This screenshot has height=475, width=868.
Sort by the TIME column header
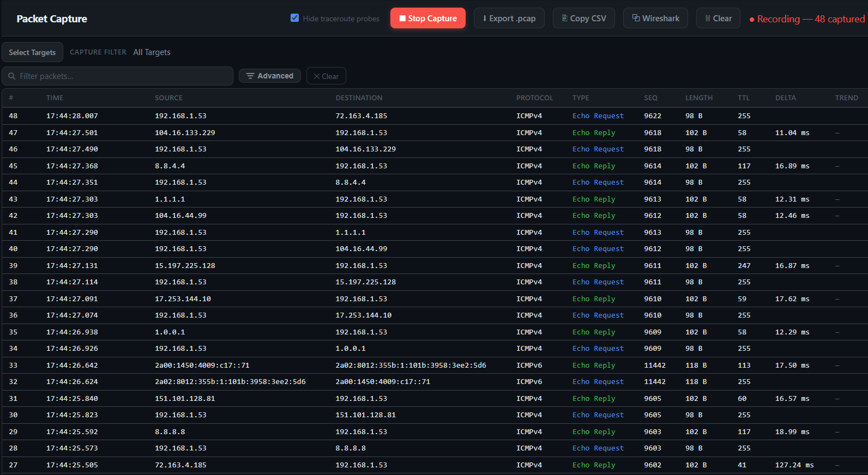(x=55, y=98)
